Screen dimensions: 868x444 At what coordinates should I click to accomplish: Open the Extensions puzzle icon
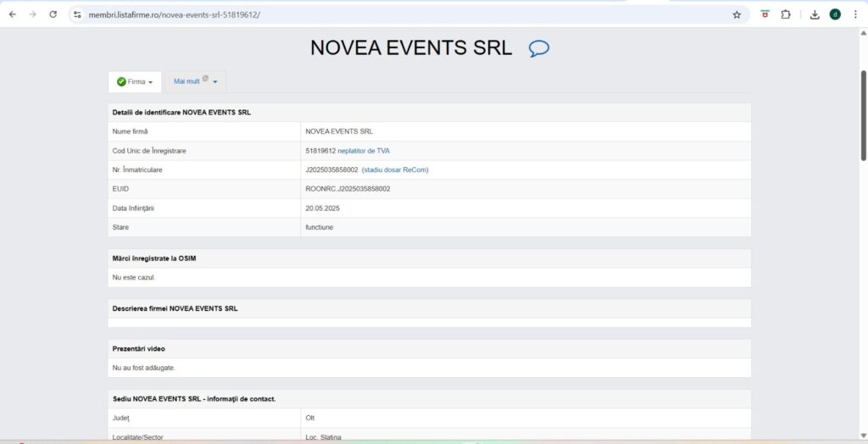click(786, 15)
